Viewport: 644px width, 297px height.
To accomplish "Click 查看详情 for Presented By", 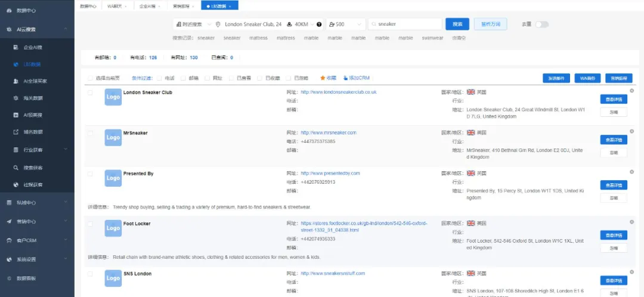I will 614,185.
